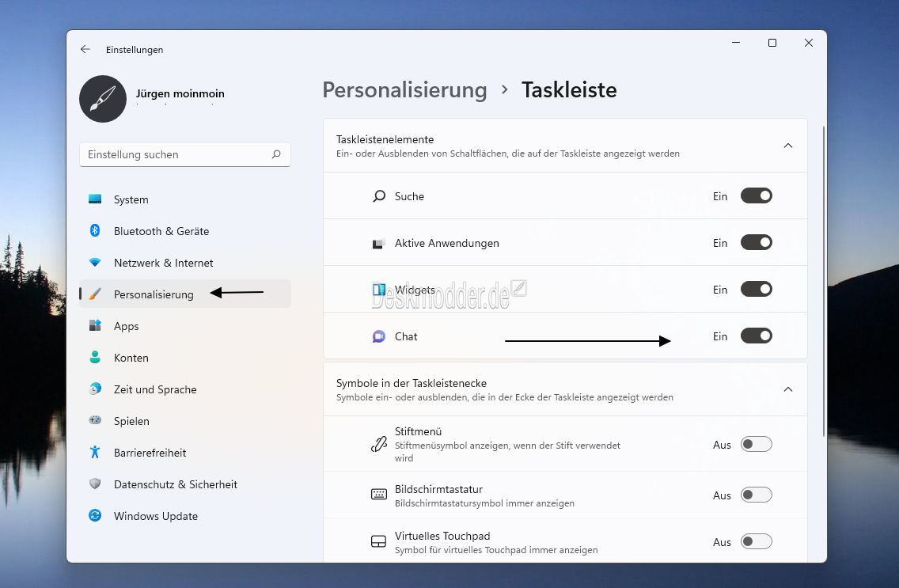The image size is (899, 588).
Task: Click Personalisierung breadcrumb link
Action: [404, 90]
